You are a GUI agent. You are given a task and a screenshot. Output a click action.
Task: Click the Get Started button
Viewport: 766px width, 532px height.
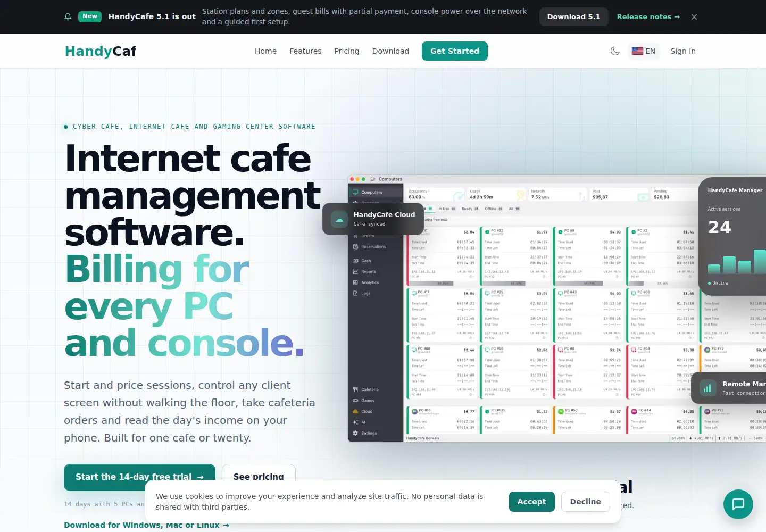[455, 51]
